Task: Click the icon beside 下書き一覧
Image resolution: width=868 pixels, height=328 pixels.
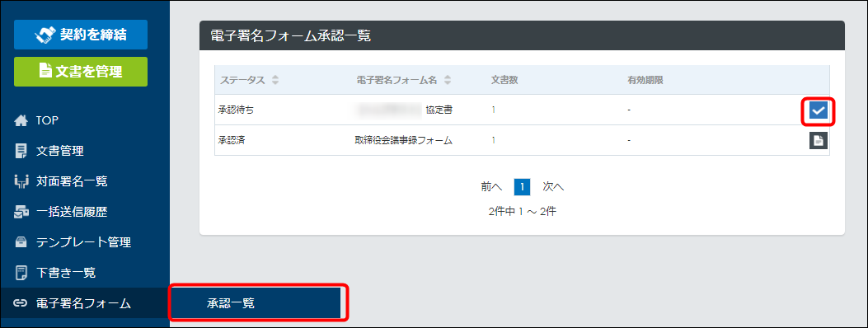Action: (21, 272)
